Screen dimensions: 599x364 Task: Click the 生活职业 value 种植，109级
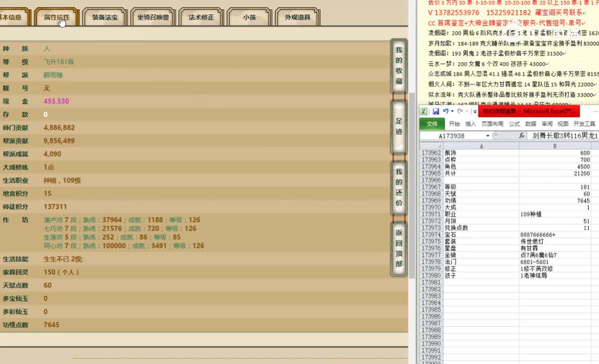(x=62, y=180)
